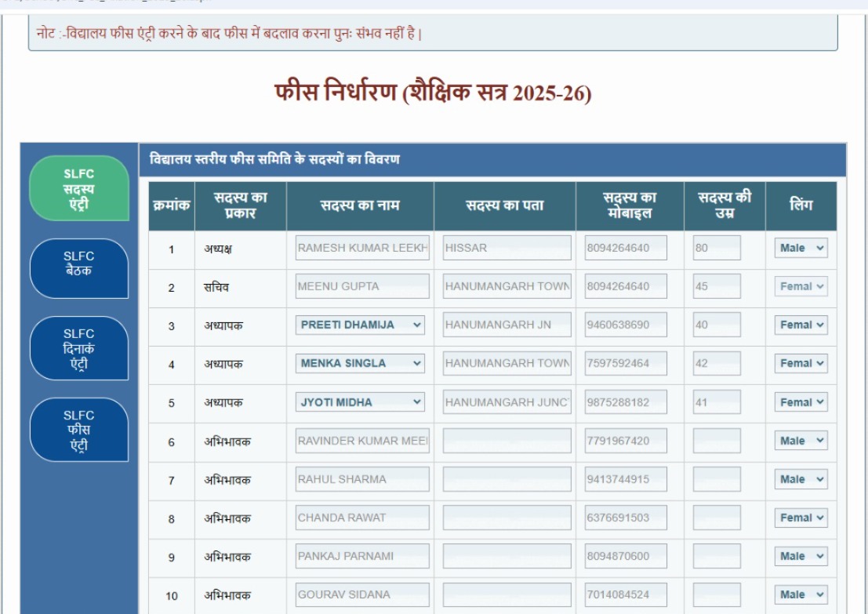Click the RAMESH KUMAR LEEKH name field
Screen dimensions: 868x614
(362, 248)
